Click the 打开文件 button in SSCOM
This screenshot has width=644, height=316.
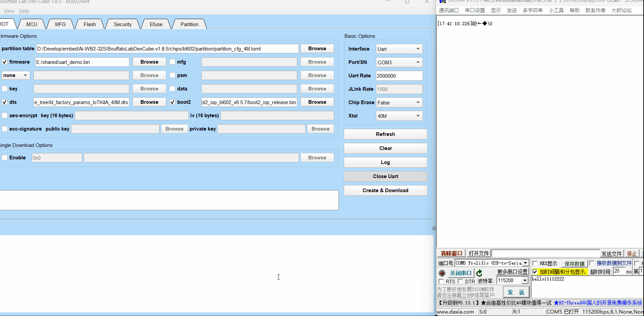click(x=479, y=253)
